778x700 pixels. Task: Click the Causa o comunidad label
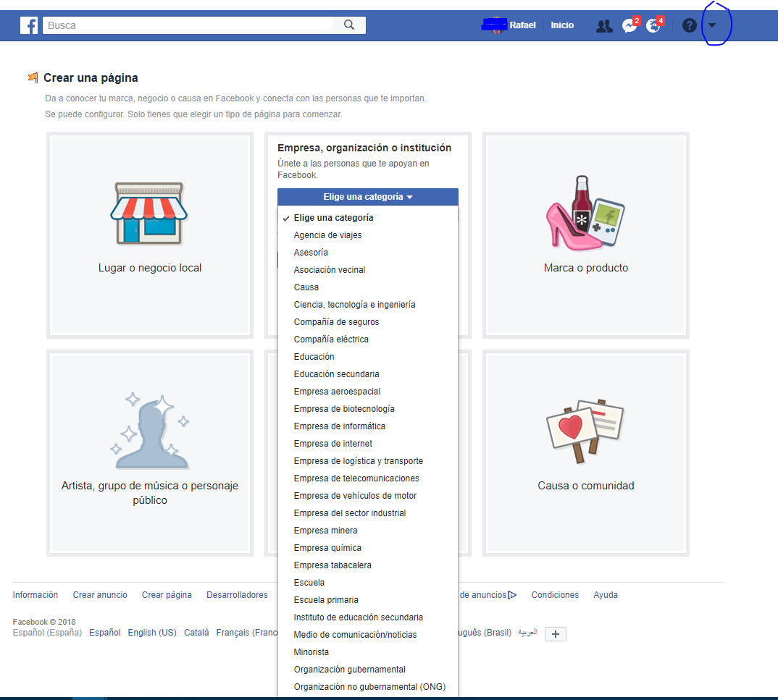tap(586, 486)
